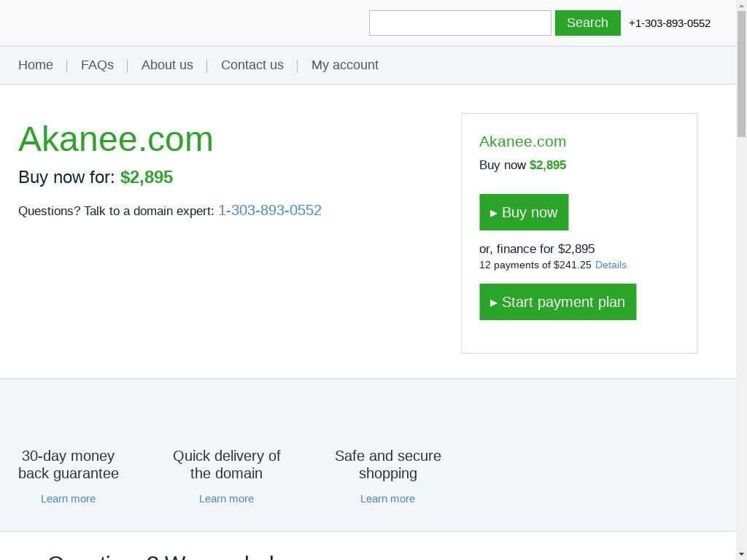Learn more about 30-day money back guarantee
The height and width of the screenshot is (560, 747).
click(68, 499)
